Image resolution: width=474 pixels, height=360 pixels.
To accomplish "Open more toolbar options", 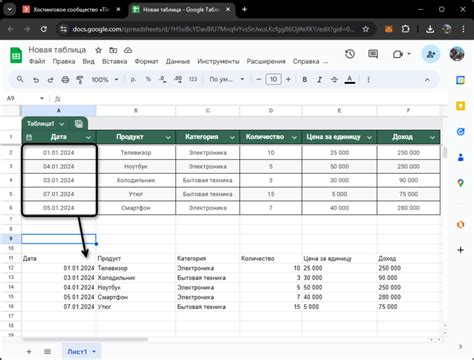I will 368,80.
